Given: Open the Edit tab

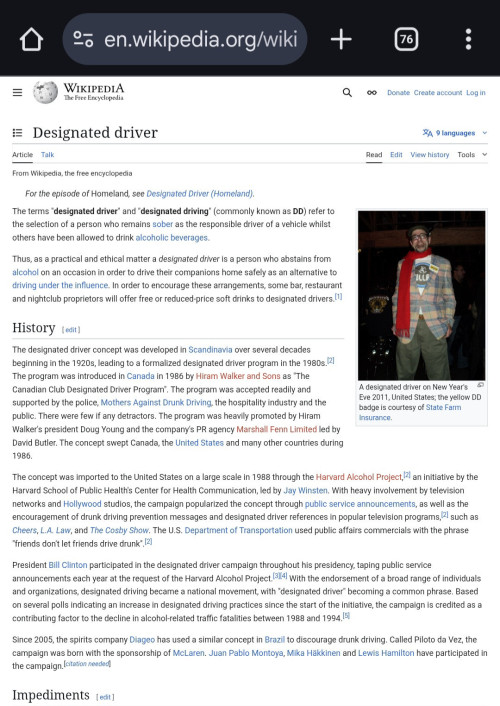Looking at the screenshot, I should 396,154.
